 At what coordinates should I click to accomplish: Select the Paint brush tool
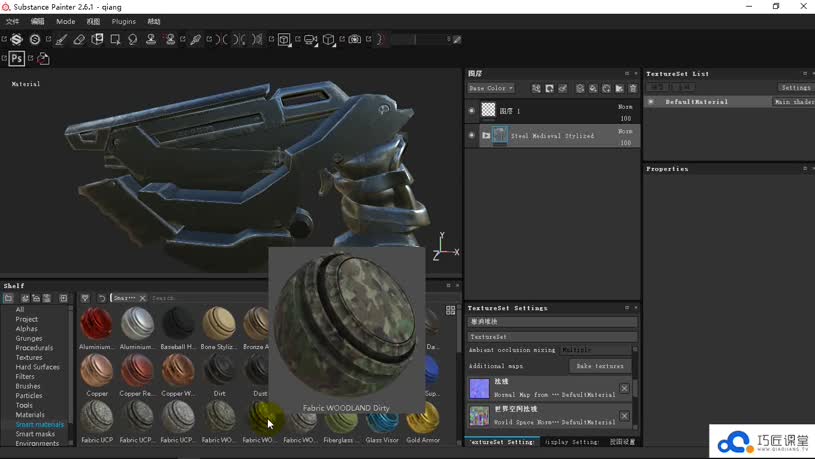(61, 40)
